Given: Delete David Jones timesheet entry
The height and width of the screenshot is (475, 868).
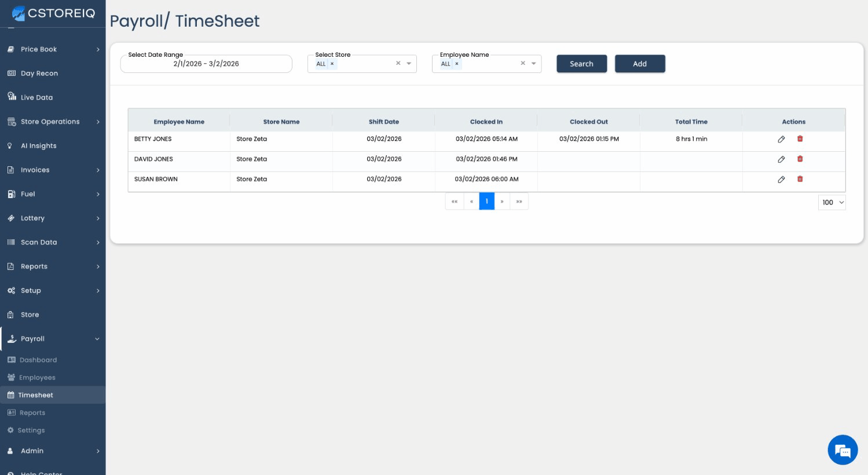Looking at the screenshot, I should tap(800, 159).
